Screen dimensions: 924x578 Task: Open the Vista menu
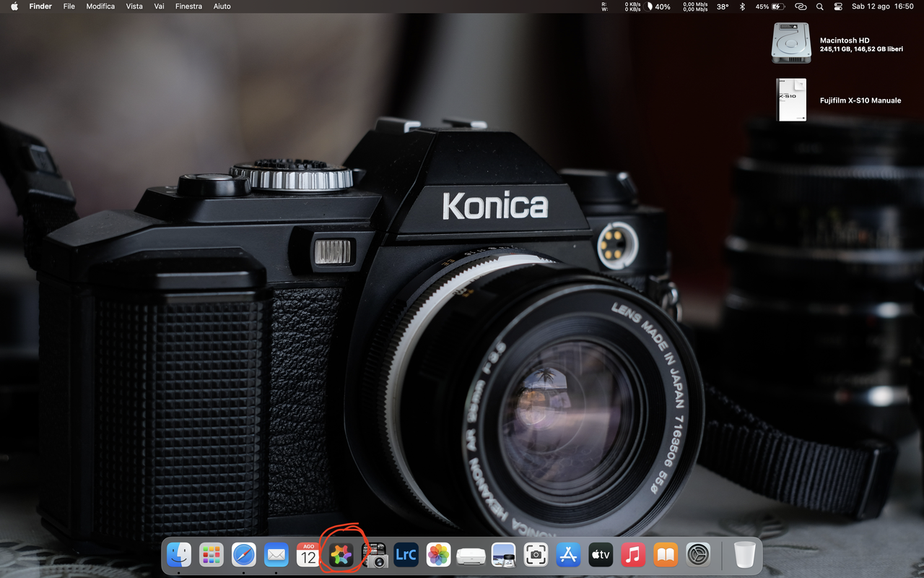[x=134, y=7]
